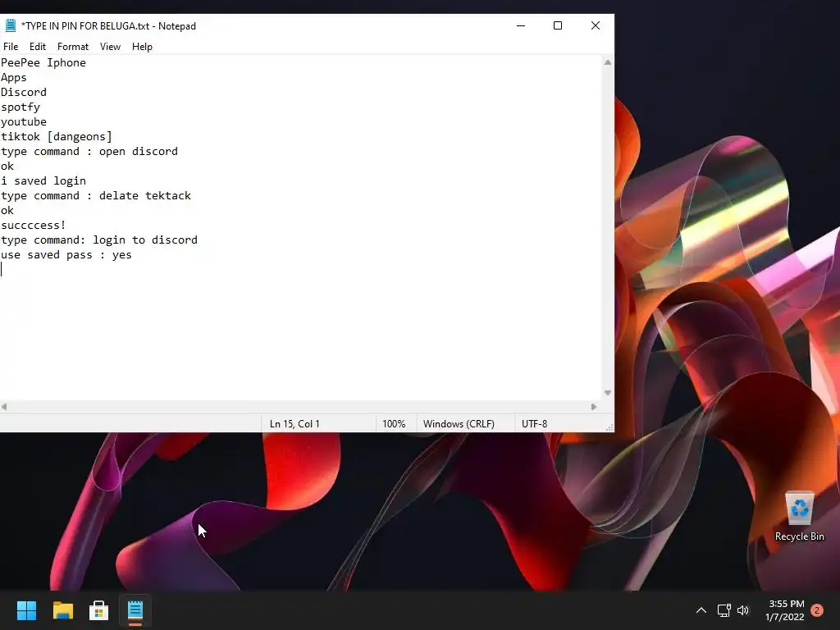Click the horizontal scrollbar right arrow
The width and height of the screenshot is (840, 630).
click(594, 407)
